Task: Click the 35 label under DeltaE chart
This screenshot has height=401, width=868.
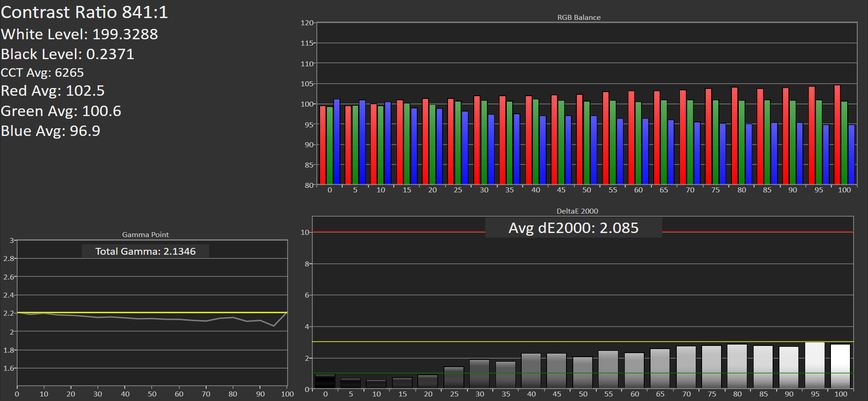Action: 506,394
